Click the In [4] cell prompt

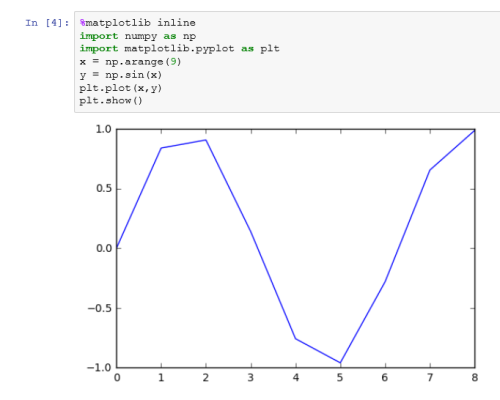47,23
